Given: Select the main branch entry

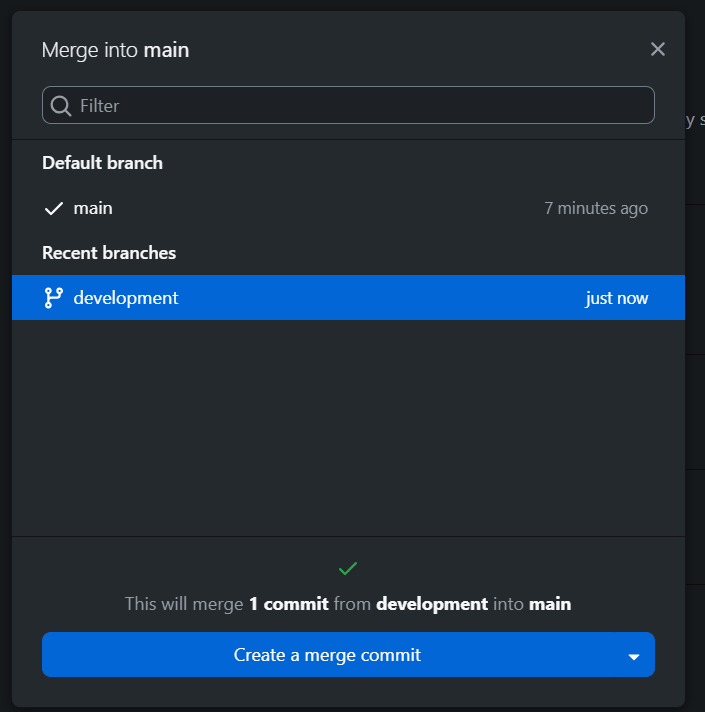Looking at the screenshot, I should (348, 208).
